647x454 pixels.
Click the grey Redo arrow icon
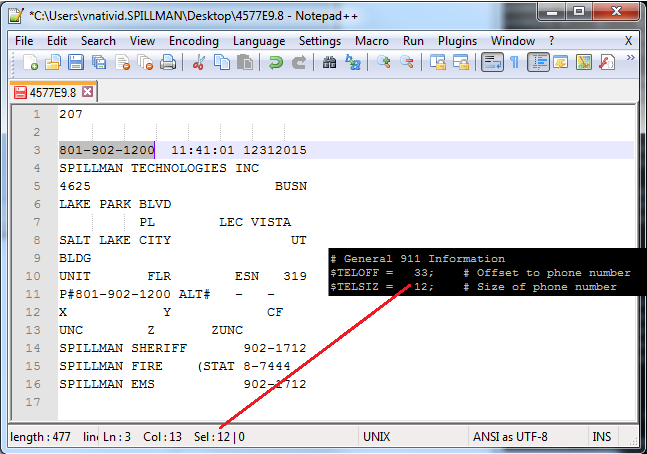point(299,63)
